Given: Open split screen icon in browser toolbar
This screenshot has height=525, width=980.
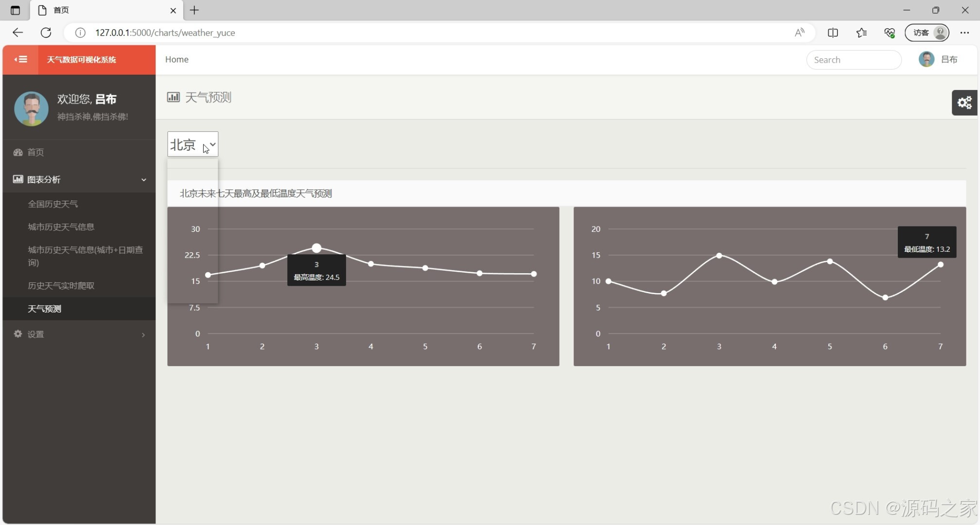Looking at the screenshot, I should tap(833, 33).
